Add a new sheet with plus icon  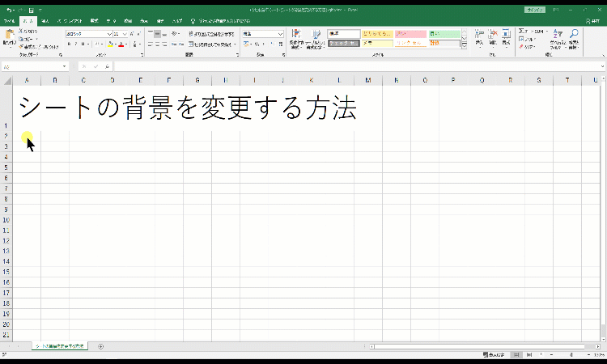(x=100, y=346)
